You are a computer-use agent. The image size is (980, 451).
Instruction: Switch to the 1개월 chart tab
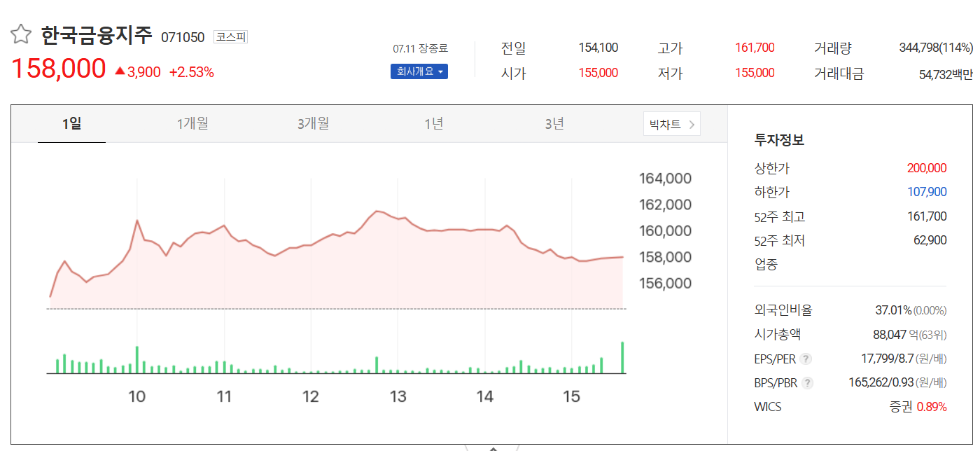point(192,124)
